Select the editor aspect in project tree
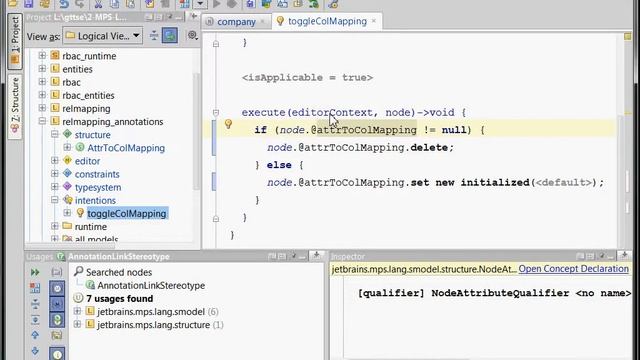The width and height of the screenshot is (640, 360). click(x=87, y=161)
